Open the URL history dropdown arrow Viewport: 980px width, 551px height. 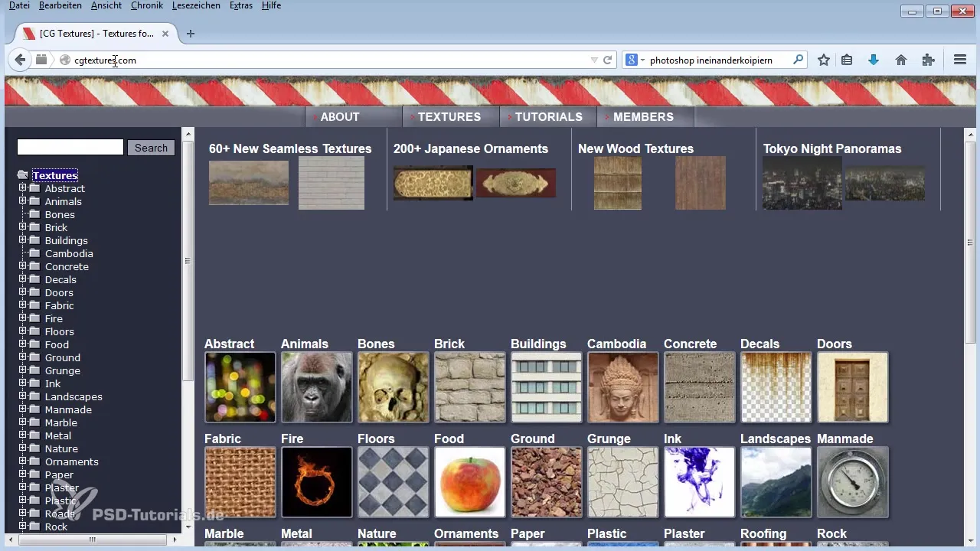[594, 60]
